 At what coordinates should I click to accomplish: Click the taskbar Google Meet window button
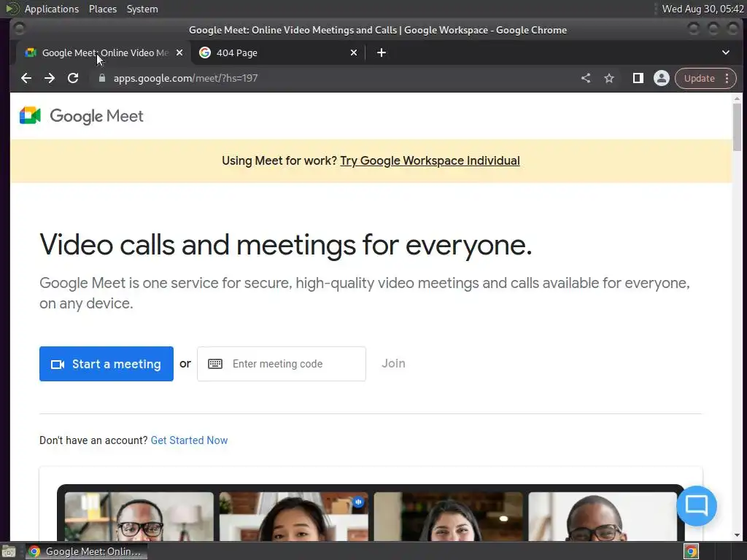click(86, 551)
